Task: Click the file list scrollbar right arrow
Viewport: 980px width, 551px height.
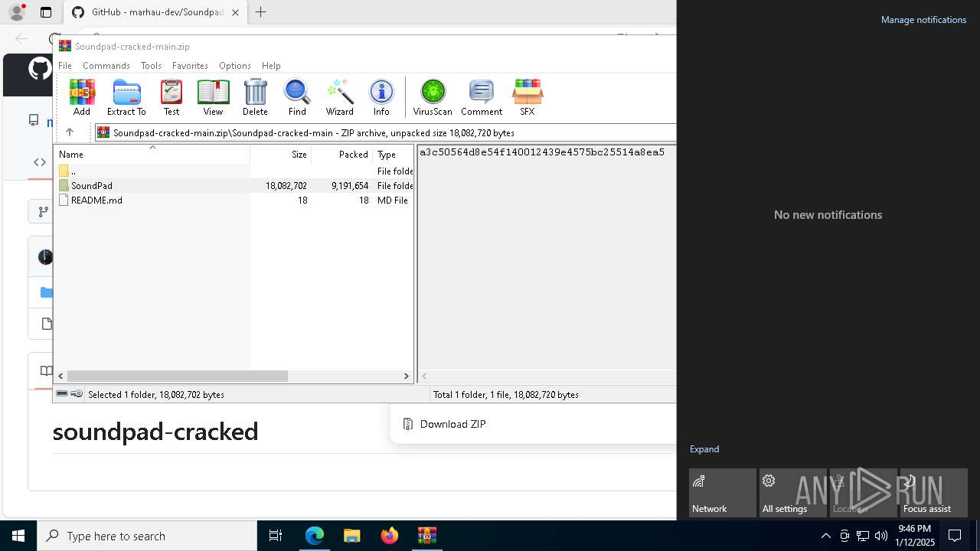Action: coord(407,376)
